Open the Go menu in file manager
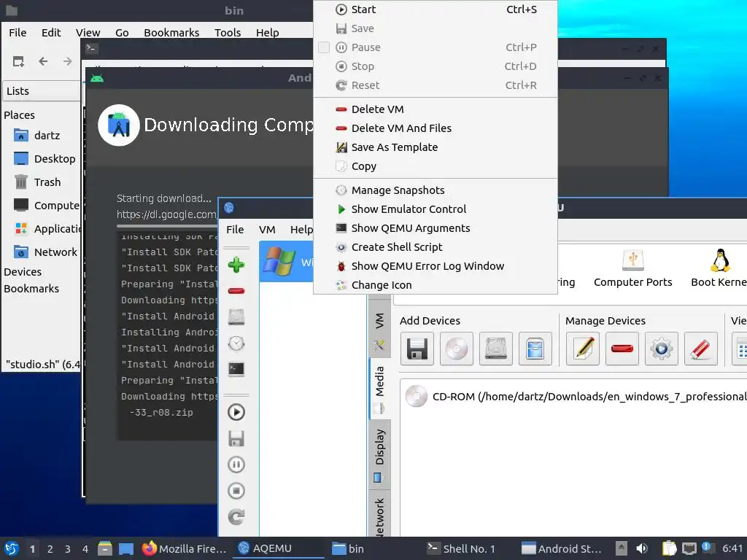Screen dimensions: 747x560 click(122, 33)
